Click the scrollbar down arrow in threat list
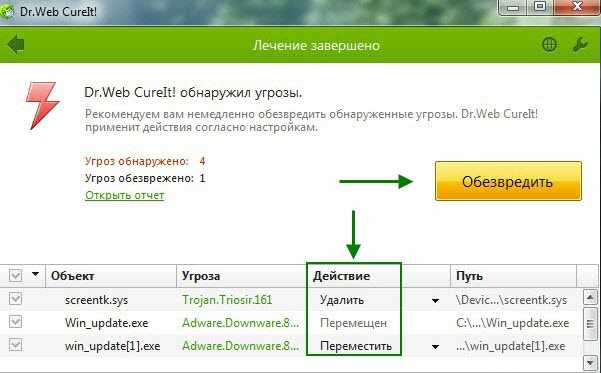 pyautogui.click(x=590, y=362)
